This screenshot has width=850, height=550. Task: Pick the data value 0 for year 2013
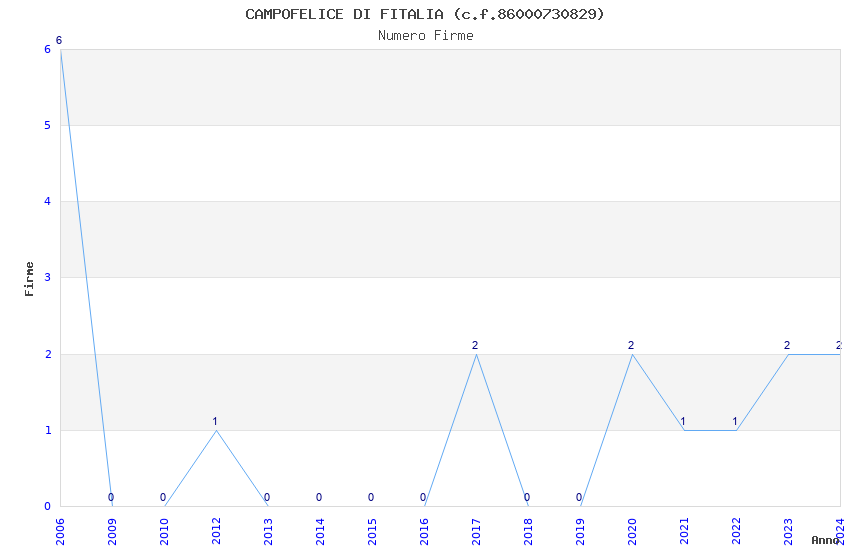267,497
